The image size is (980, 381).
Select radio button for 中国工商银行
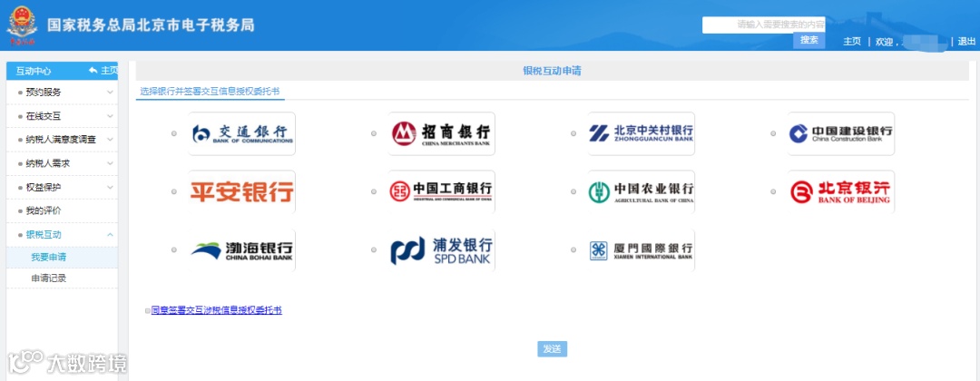tap(374, 191)
